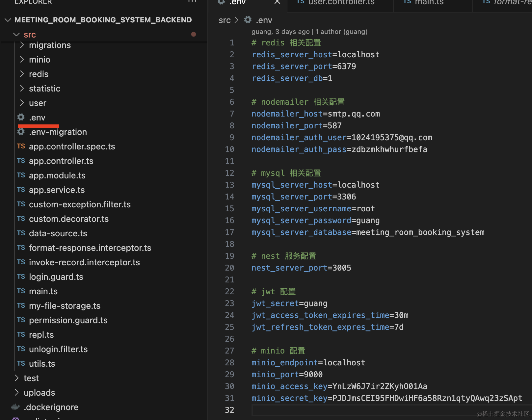Open login.guard.ts from the file tree
Image resolution: width=532 pixels, height=420 pixels.
point(56,277)
